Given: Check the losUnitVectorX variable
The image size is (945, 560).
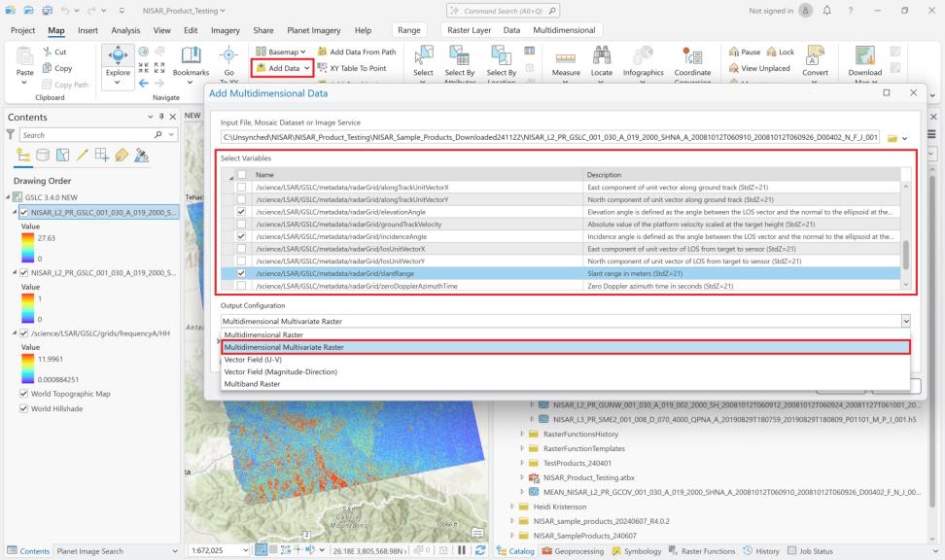Looking at the screenshot, I should [241, 248].
